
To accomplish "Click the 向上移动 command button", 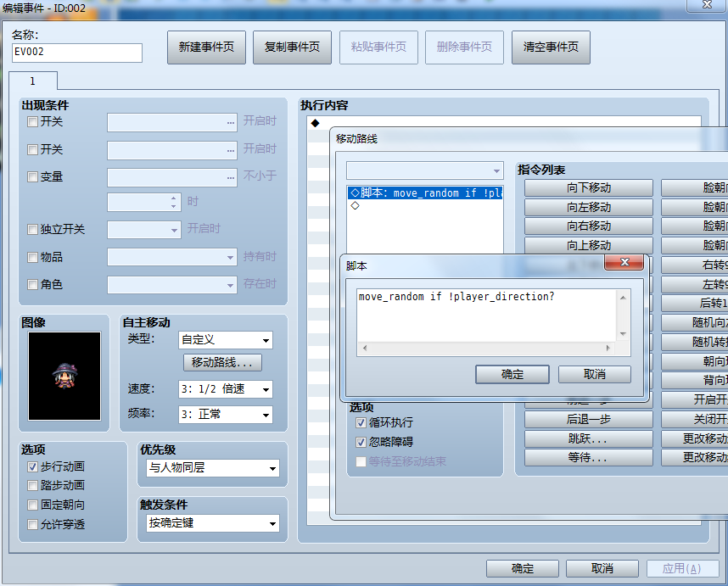I will [589, 245].
